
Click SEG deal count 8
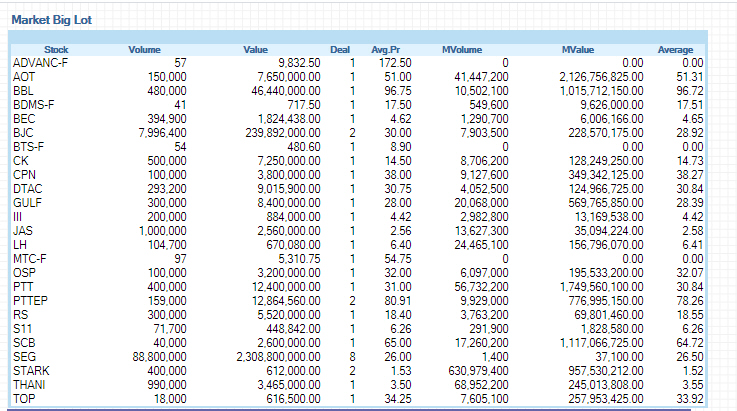353,357
